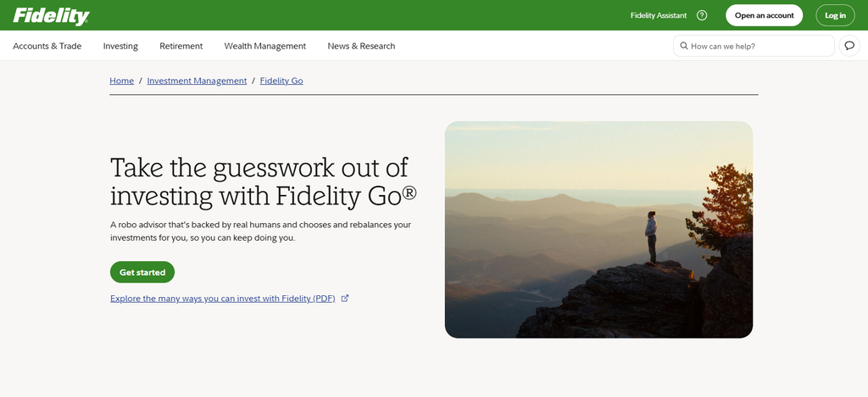The width and height of the screenshot is (868, 397).
Task: Open Wealth Management menu
Action: pos(265,46)
